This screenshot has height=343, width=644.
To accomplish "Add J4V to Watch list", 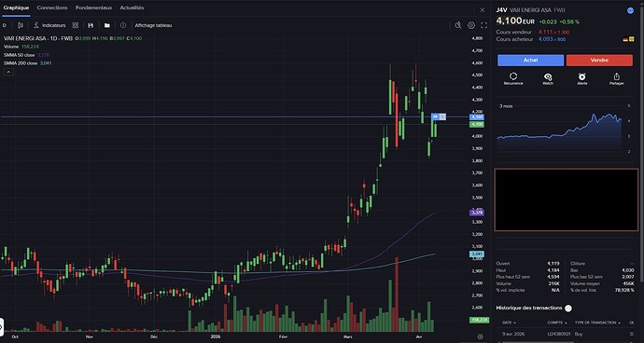I will click(548, 79).
